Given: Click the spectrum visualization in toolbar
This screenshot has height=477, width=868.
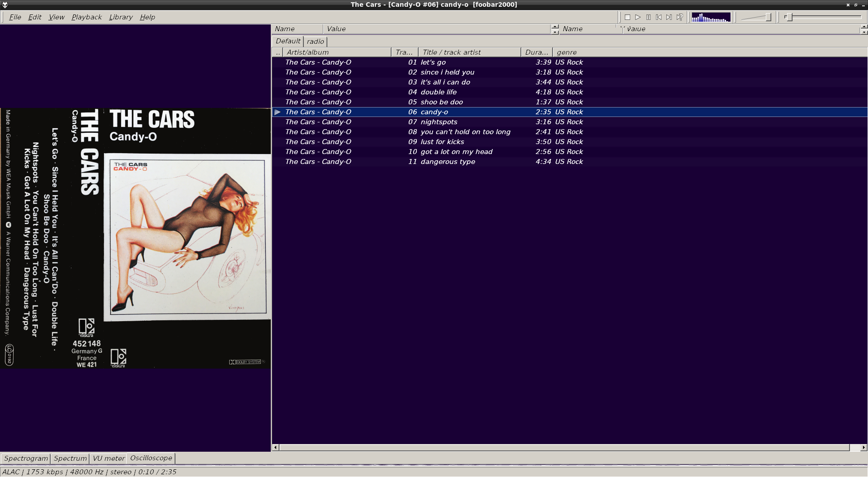Looking at the screenshot, I should click(x=711, y=17).
